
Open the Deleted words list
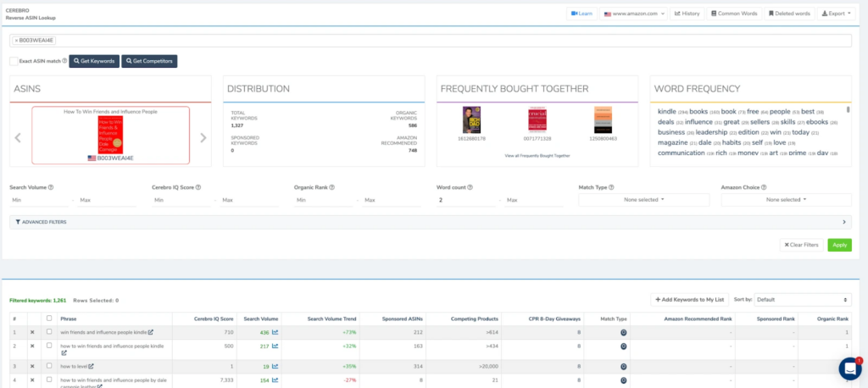pos(789,14)
